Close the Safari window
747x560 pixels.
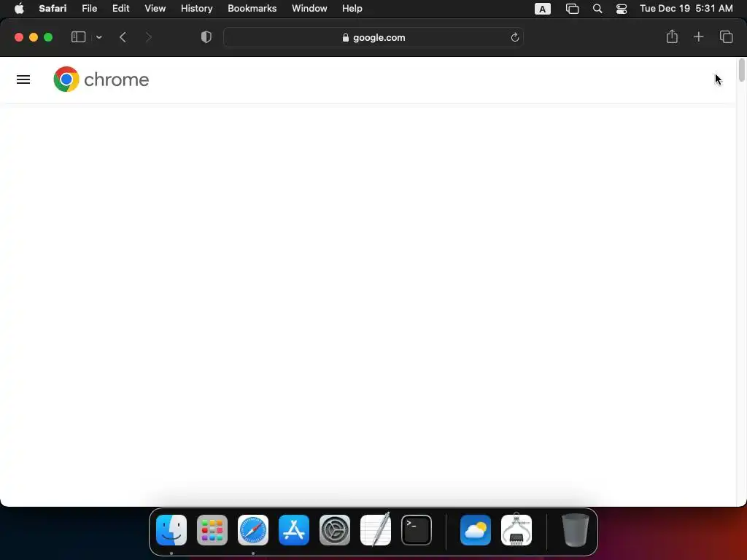click(x=19, y=37)
